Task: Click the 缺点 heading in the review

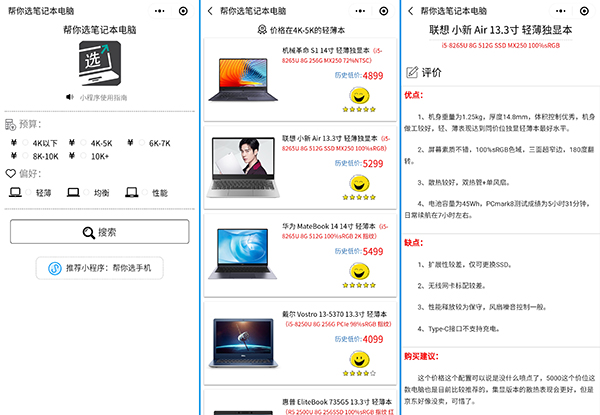Action: click(414, 242)
